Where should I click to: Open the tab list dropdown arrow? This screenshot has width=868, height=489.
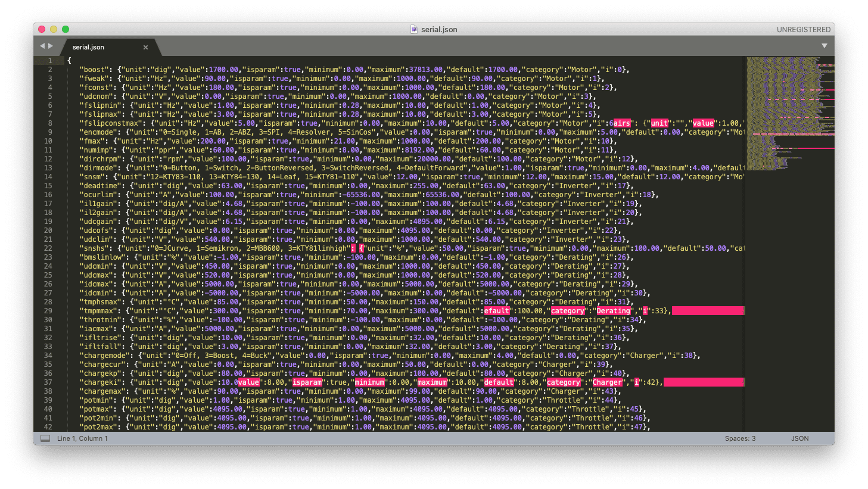[825, 46]
